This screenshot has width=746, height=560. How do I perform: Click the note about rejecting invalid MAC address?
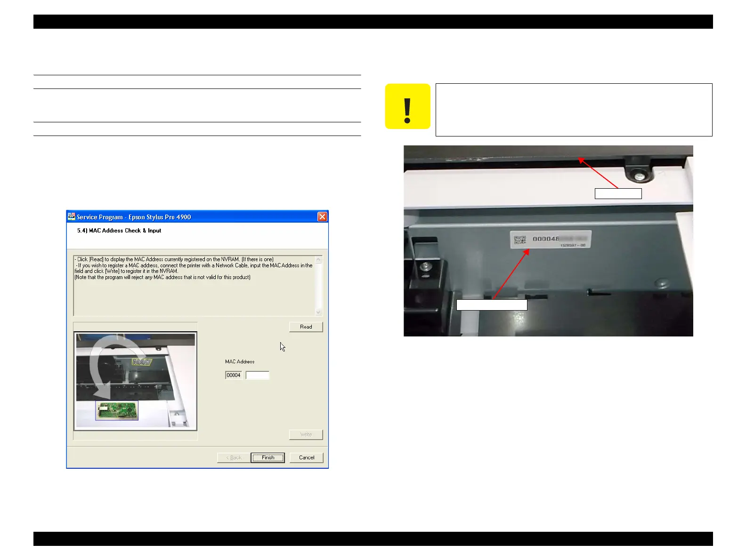[162, 277]
